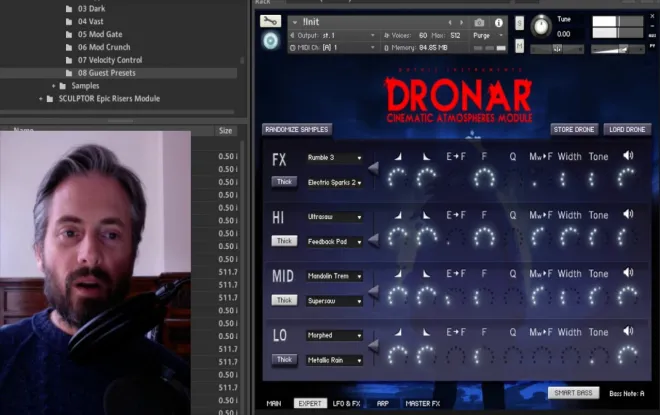Click the Randomize Samples button

(297, 129)
